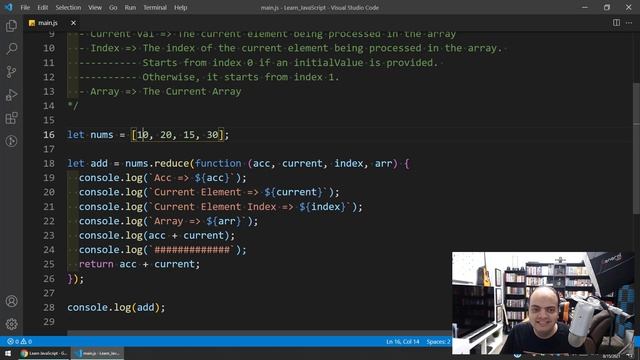Click the VS Code logo in the title bar
The width and height of the screenshot is (640, 360).
click(9, 7)
